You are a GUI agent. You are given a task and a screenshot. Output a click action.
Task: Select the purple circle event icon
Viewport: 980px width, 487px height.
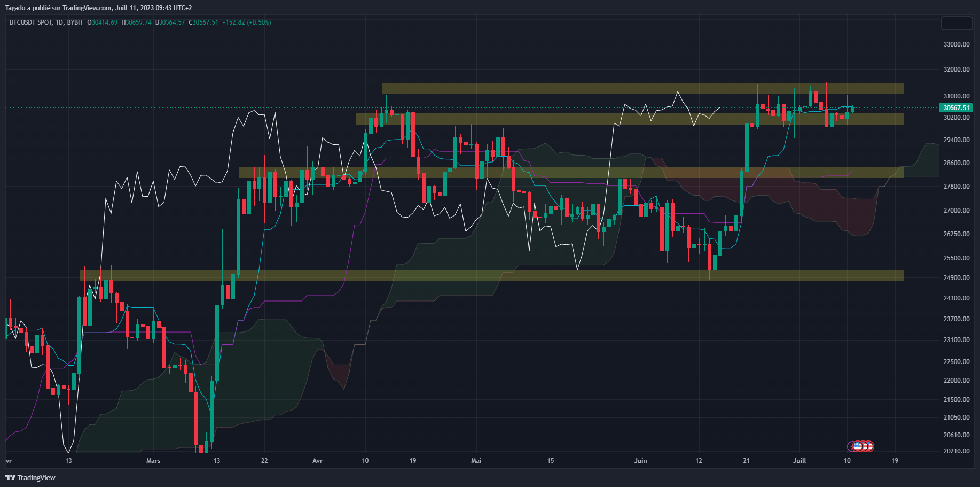851,446
